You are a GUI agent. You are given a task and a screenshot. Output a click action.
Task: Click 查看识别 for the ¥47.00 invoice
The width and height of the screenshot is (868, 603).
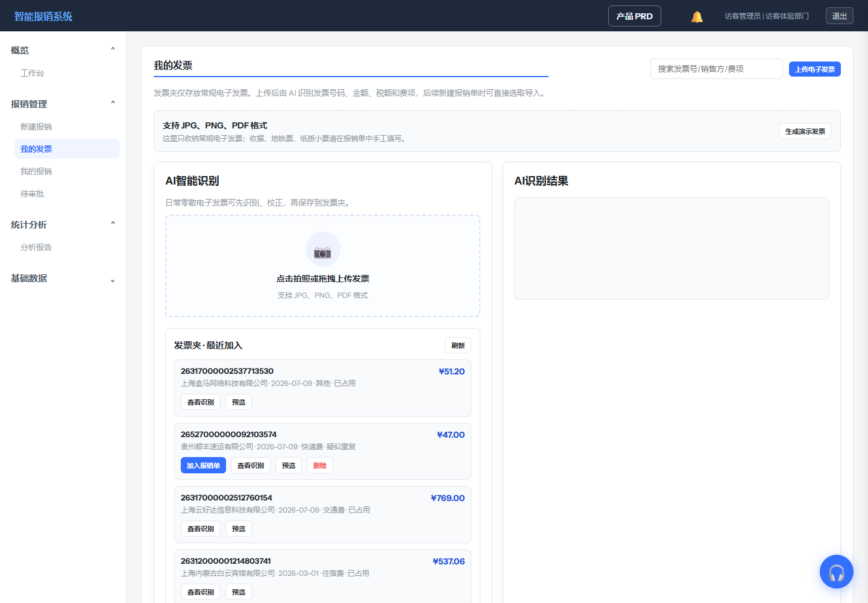pyautogui.click(x=251, y=466)
